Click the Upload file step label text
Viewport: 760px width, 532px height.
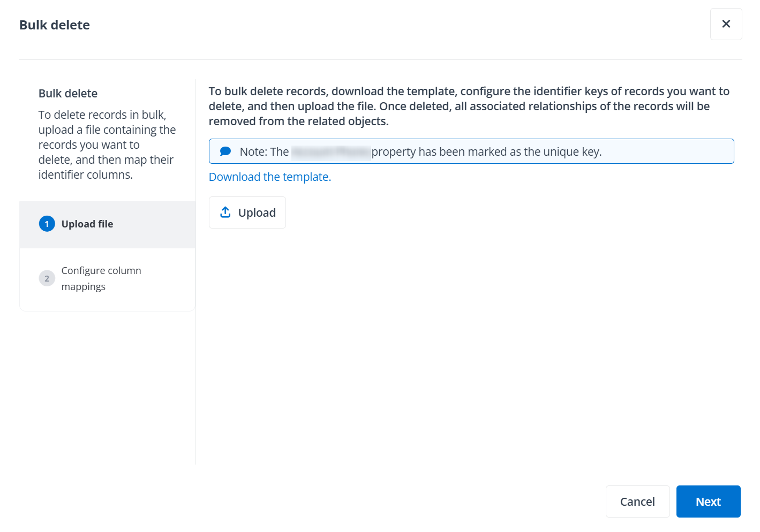(x=87, y=224)
